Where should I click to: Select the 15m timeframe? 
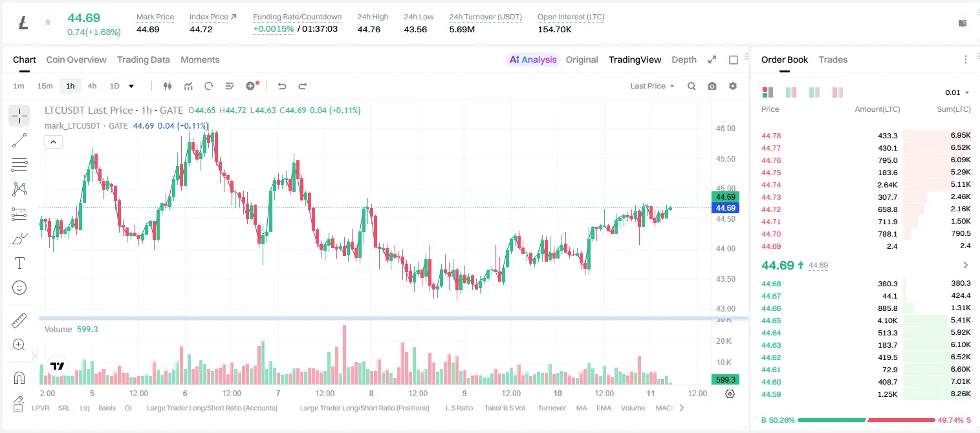(x=45, y=86)
